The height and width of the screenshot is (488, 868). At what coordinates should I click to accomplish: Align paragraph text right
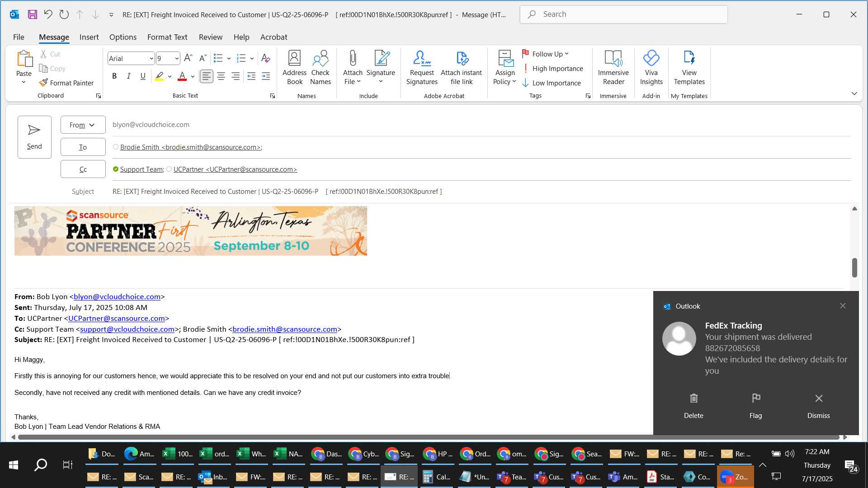click(x=236, y=76)
